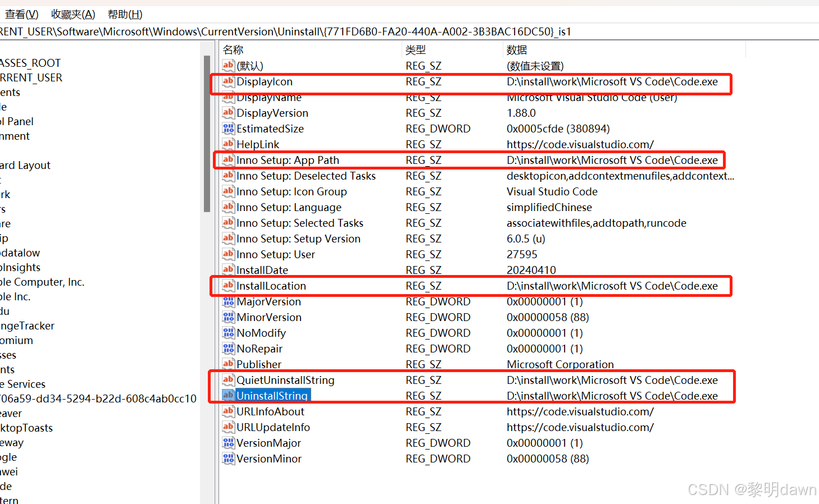Click the DWORD icon beside VersionMajor
Image resolution: width=819 pixels, height=504 pixels.
click(x=228, y=443)
